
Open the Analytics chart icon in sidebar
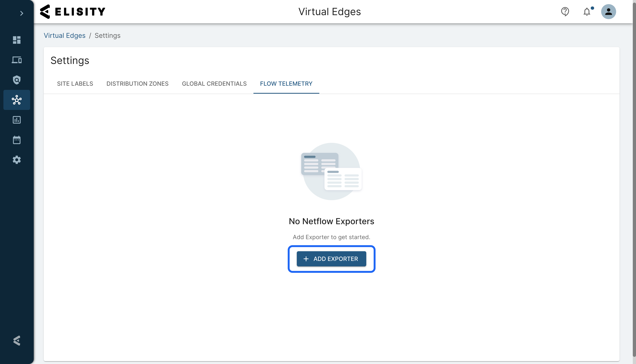tap(17, 120)
